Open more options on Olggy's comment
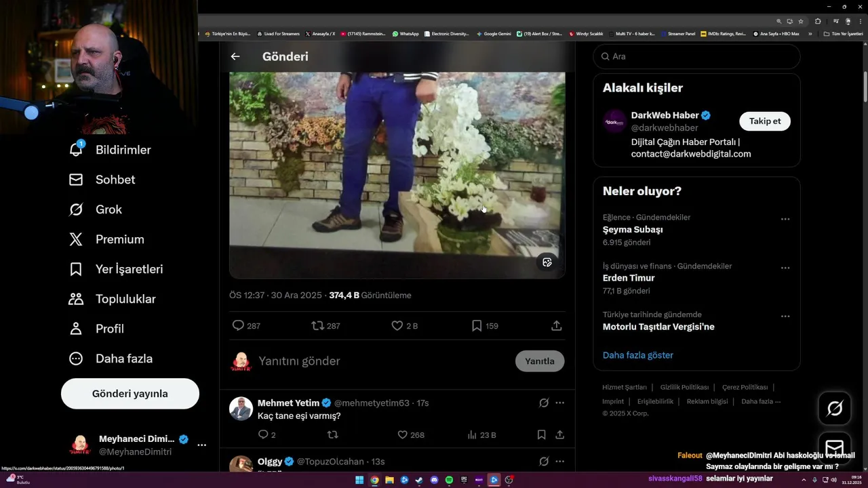The image size is (868, 488). coord(560,462)
